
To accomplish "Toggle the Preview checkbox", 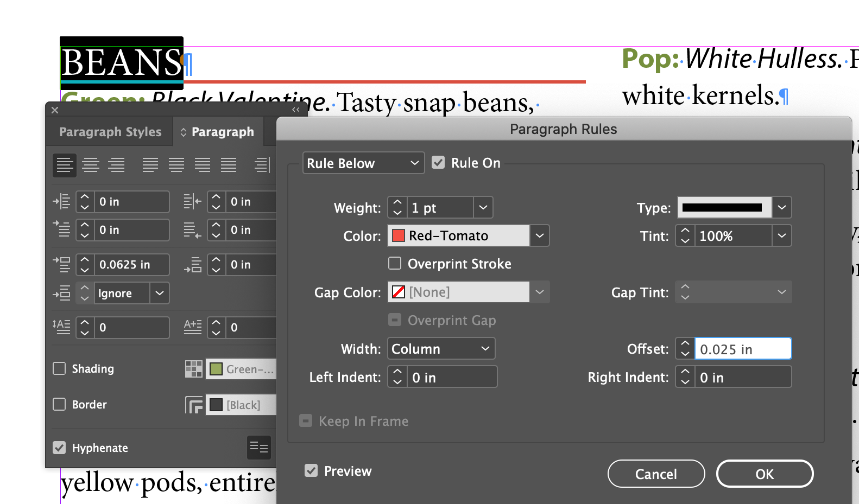I will pyautogui.click(x=311, y=470).
